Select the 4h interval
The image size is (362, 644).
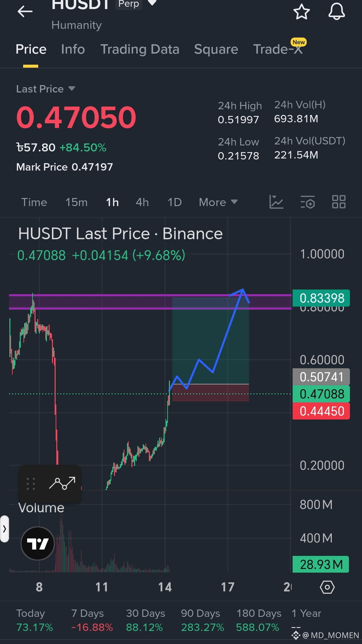(142, 202)
